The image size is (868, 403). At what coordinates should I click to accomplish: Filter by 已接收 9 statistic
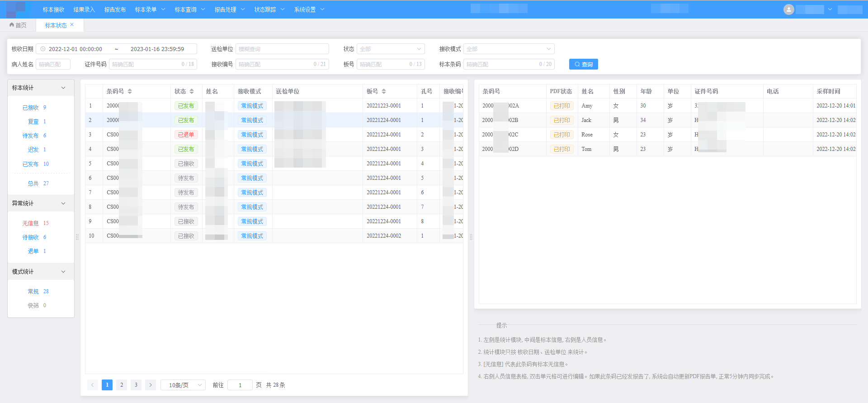coord(34,108)
